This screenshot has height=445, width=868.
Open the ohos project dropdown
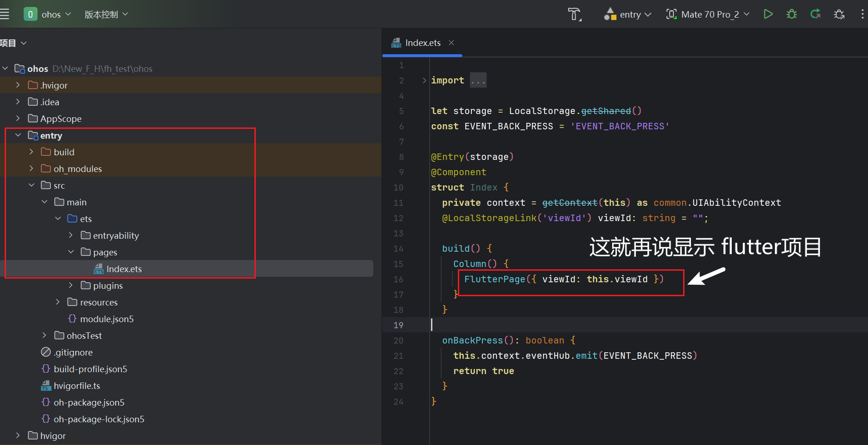coord(56,14)
